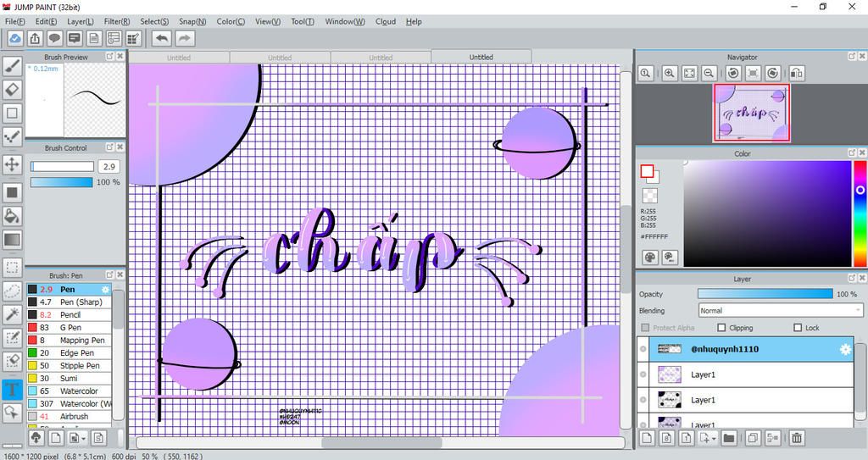Viewport: 868px width, 460px height.
Task: Adjust the layer Opacity slider
Action: (765, 294)
